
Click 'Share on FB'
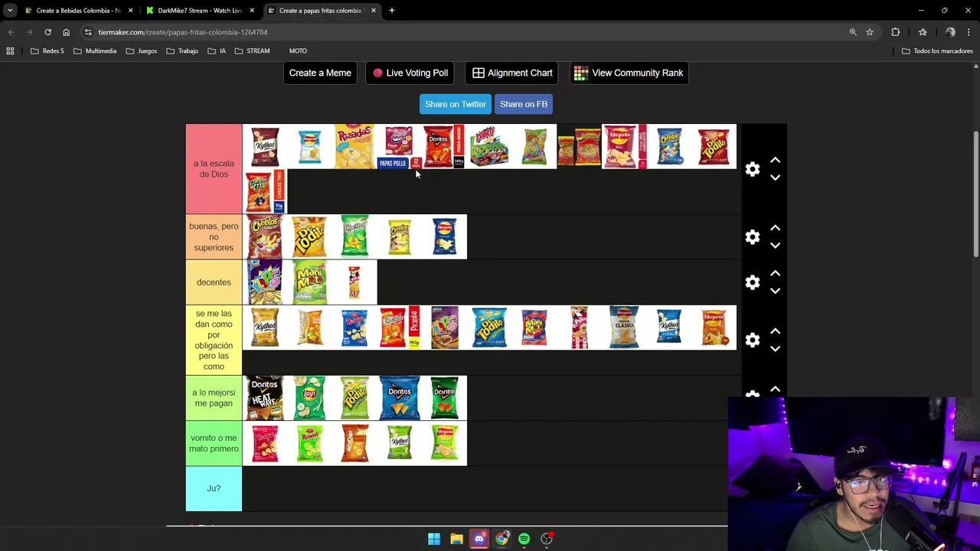(x=524, y=104)
